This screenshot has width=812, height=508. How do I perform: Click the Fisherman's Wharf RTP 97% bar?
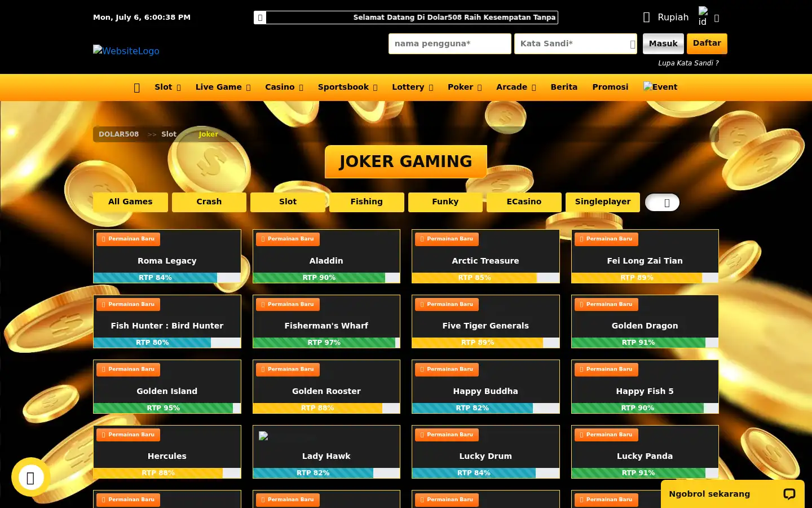326,343
